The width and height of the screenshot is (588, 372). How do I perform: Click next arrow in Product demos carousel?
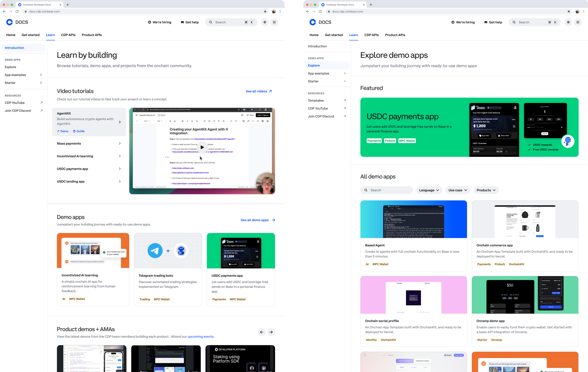271,332
